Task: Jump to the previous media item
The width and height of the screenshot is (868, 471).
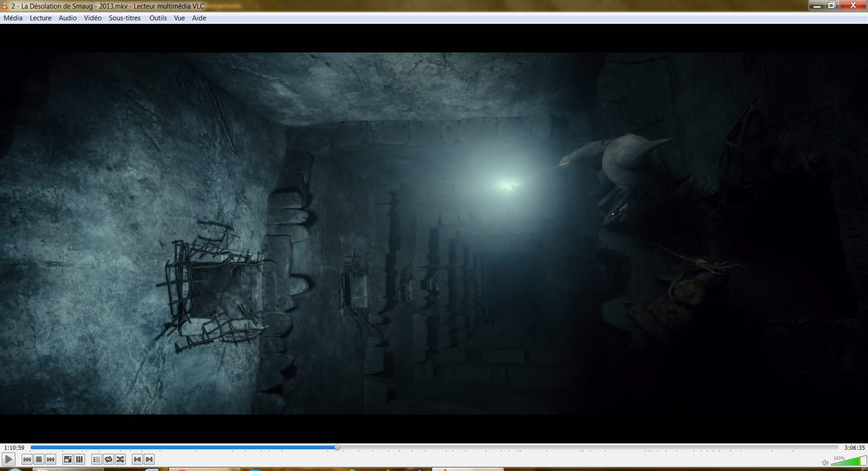Action: point(27,459)
